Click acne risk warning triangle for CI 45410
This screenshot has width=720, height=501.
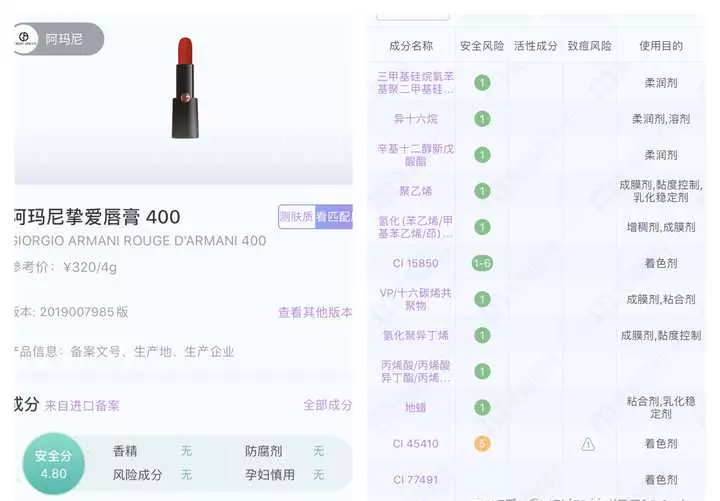[x=588, y=444]
